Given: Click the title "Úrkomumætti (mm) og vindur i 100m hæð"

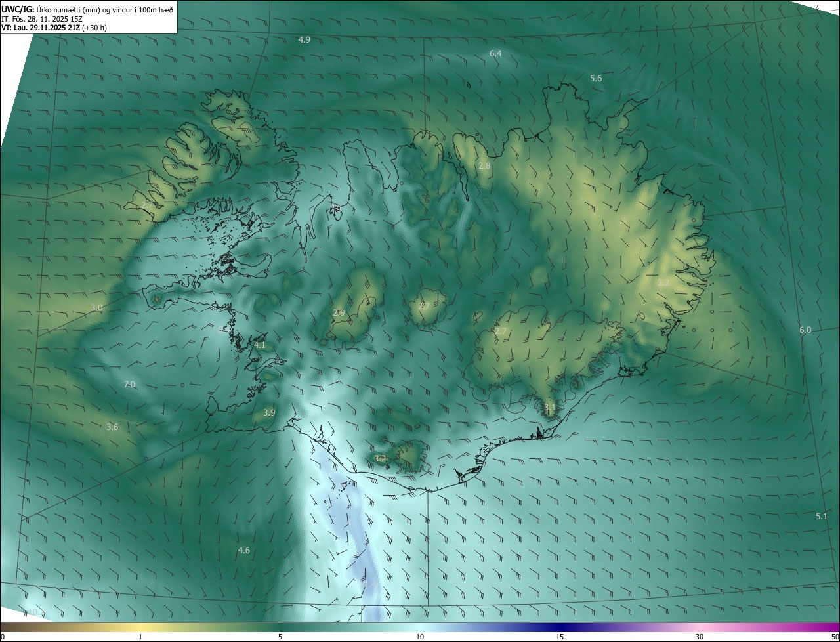Looking at the screenshot, I should 104,9.
